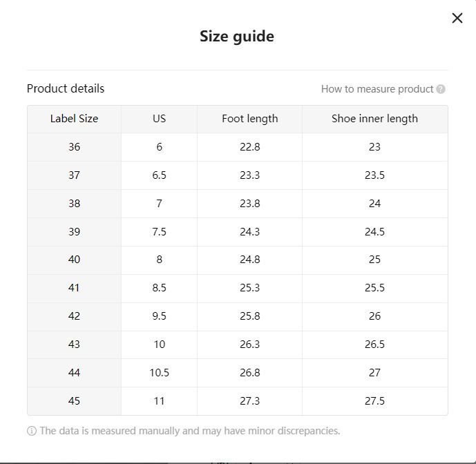Select shoe inner length value 27.5
476x464 pixels.
(x=375, y=401)
